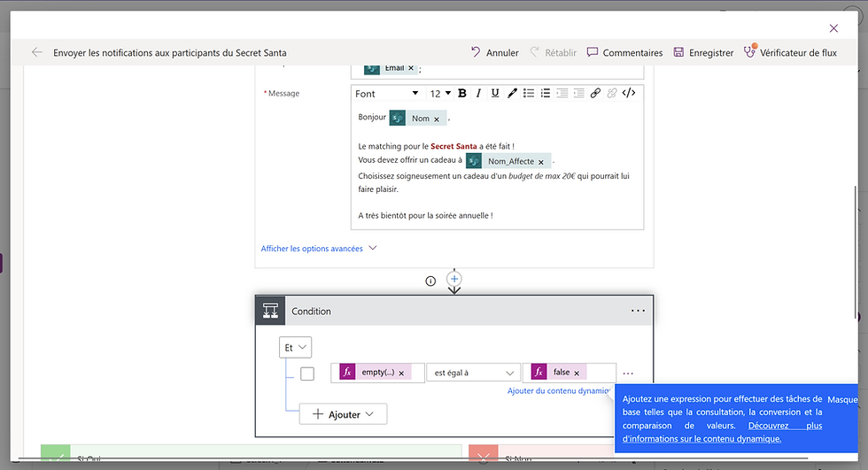868x470 pixels.
Task: Click Annuler to undo
Action: [x=495, y=52]
